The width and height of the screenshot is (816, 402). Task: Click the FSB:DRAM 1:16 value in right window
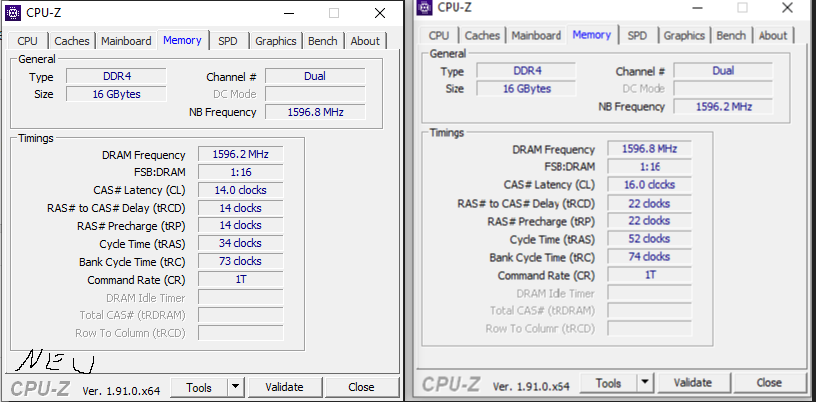(649, 167)
